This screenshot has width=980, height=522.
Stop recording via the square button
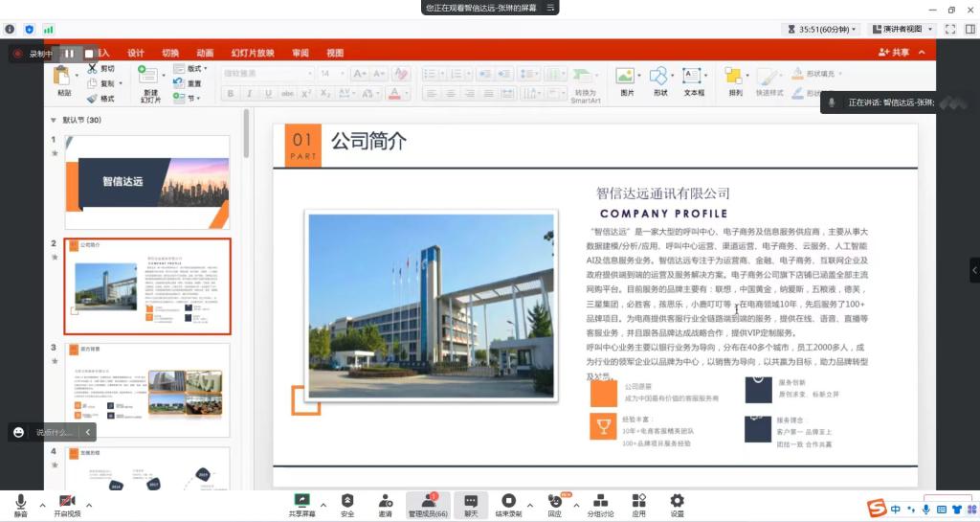click(x=89, y=54)
